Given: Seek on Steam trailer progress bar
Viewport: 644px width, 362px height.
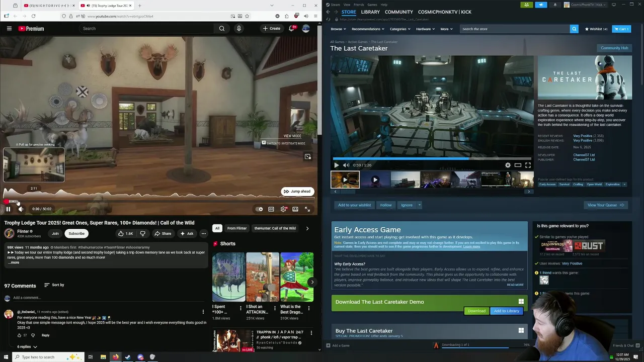Looking at the screenshot, I should pos(432,158).
